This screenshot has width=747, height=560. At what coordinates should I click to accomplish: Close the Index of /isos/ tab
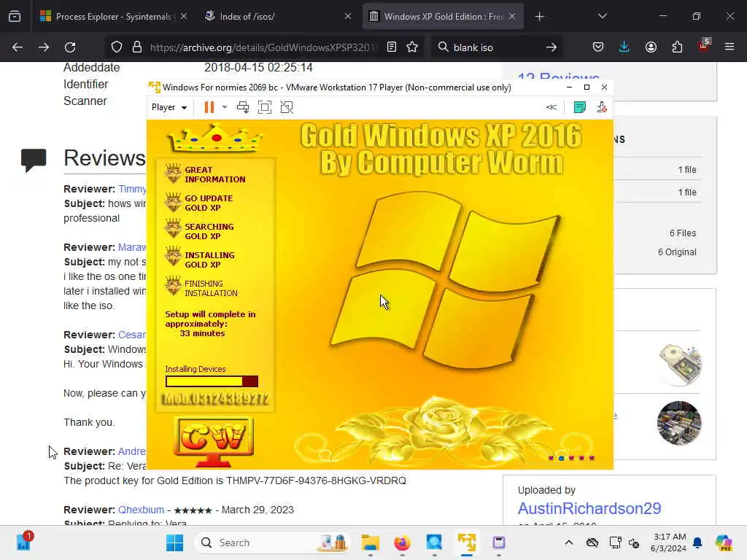[x=348, y=17]
